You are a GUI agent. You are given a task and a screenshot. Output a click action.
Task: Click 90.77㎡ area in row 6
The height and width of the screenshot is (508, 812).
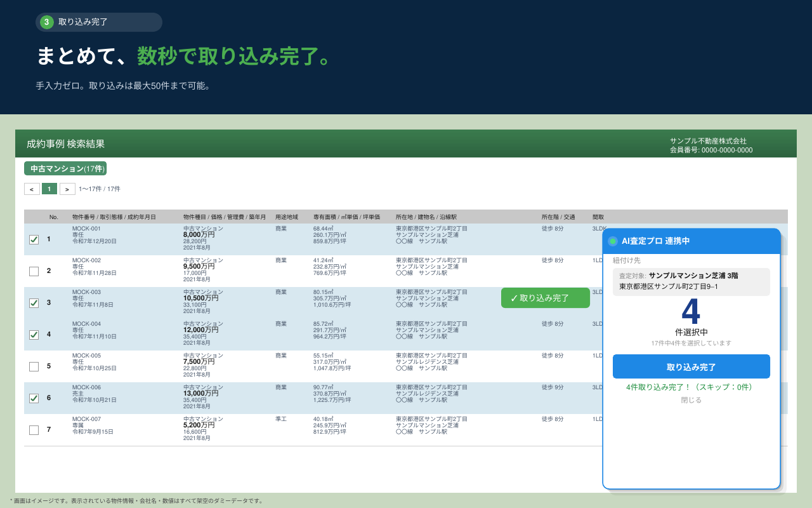(x=324, y=387)
